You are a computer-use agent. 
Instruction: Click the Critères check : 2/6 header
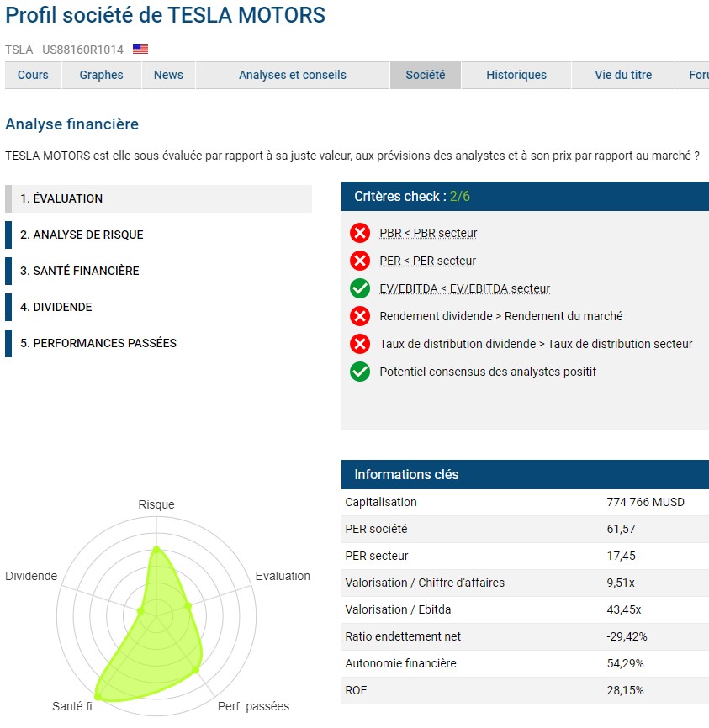[x=525, y=197]
